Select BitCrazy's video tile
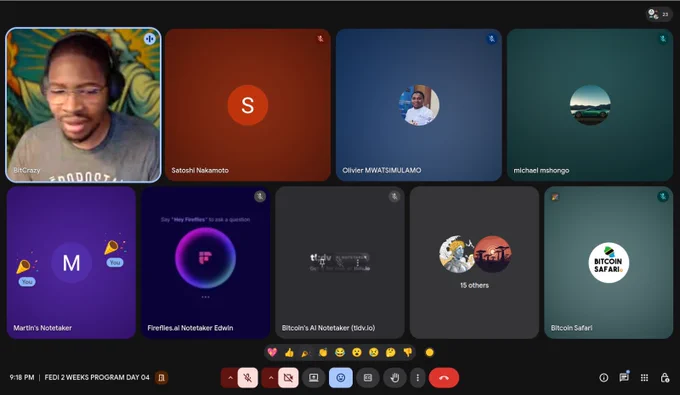This screenshot has width=680, height=395. (83, 105)
